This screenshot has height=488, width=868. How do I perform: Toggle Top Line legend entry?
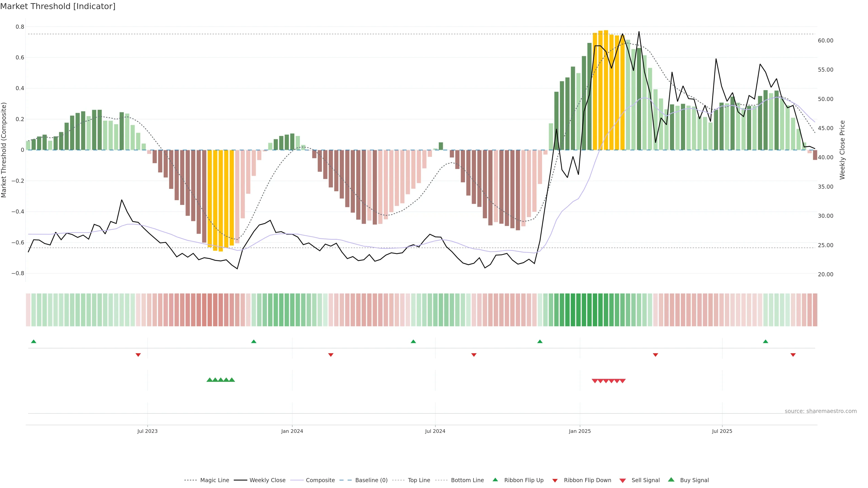point(419,480)
